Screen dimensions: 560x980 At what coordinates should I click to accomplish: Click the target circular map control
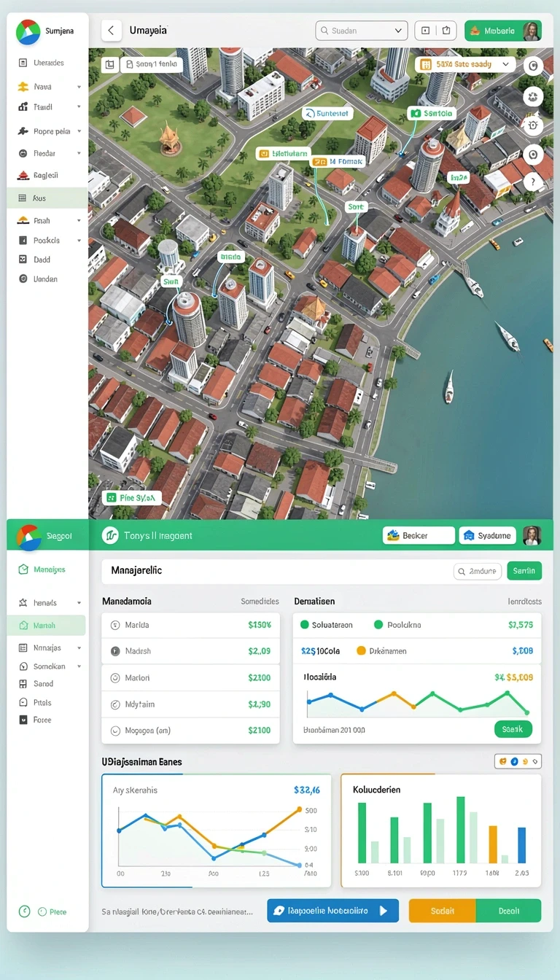[533, 155]
